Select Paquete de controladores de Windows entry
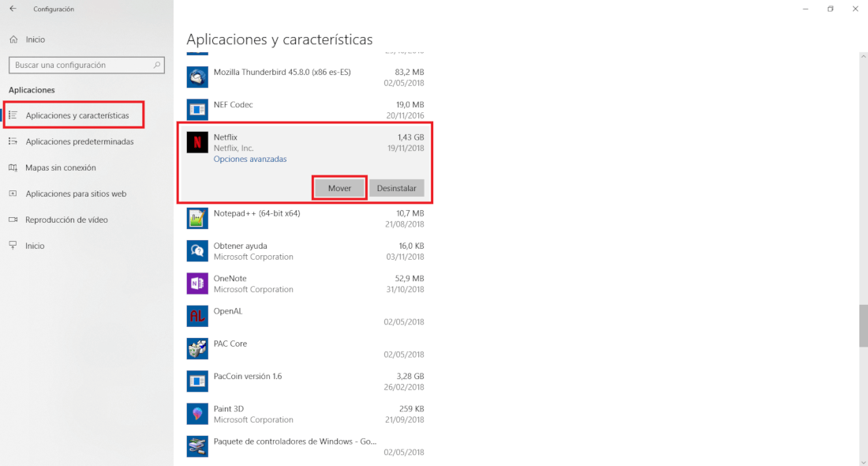Screen dimensions: 868x466 (x=305, y=446)
